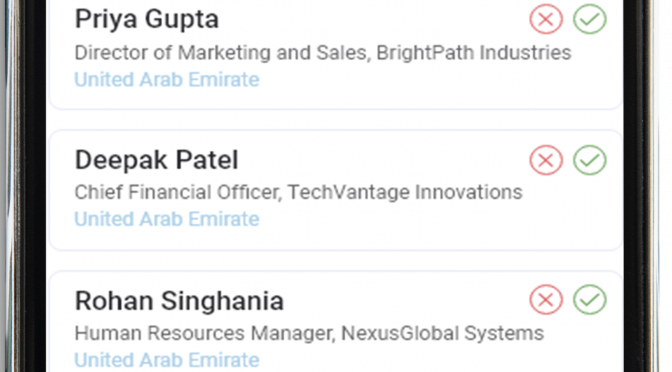
Task: Select the Deepak Patel name heading
Action: (x=156, y=160)
